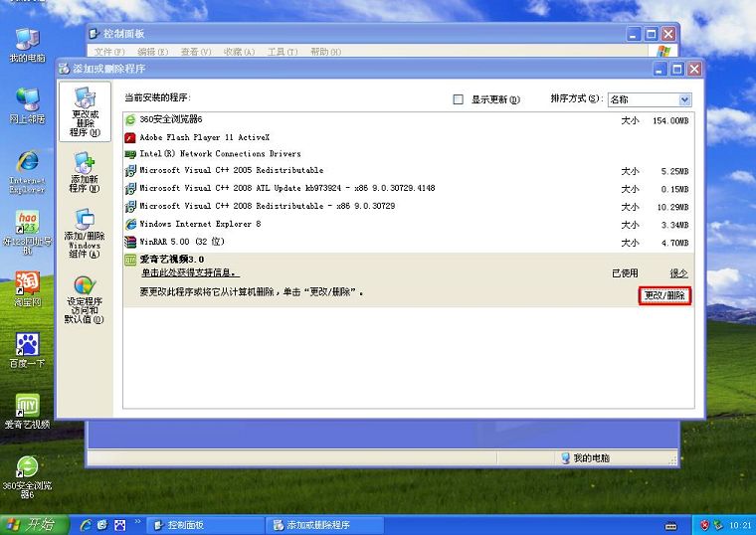Open 爱奇艺视频 desktop shortcut
The height and width of the screenshot is (535, 756).
tap(27, 412)
